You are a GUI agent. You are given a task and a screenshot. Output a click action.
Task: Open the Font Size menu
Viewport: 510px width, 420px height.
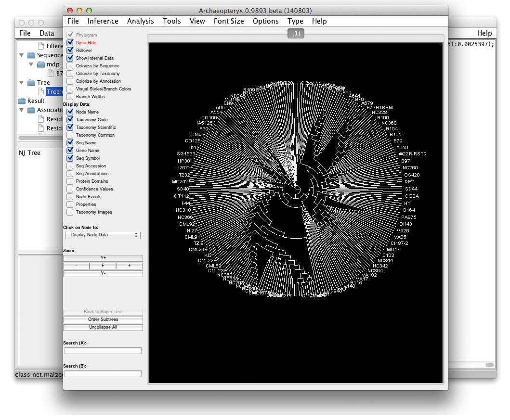point(229,21)
